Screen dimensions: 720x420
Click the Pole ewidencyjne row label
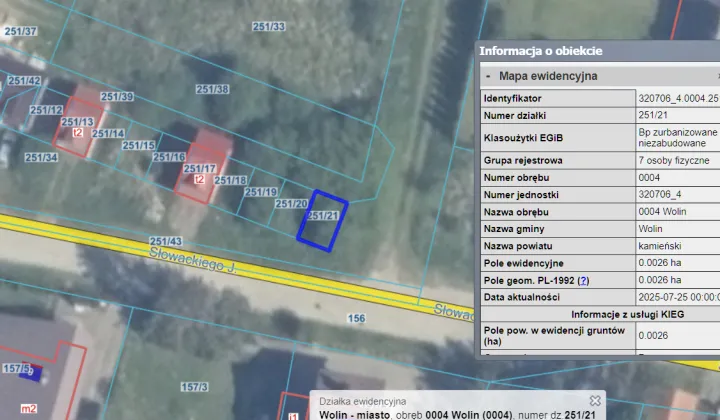tap(523, 263)
